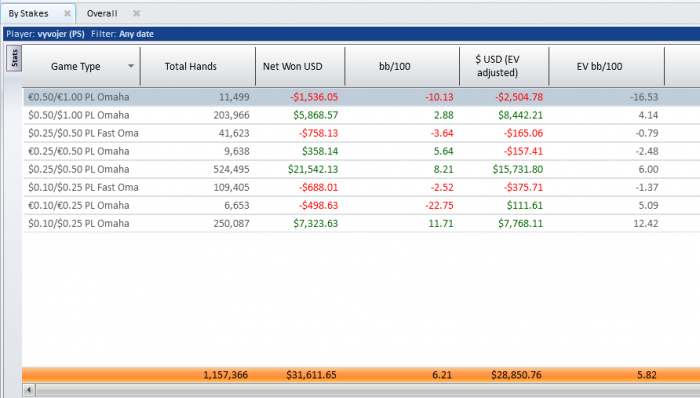700x398 pixels.
Task: Click the 5.82 summary EV bb/100 value
Action: (647, 375)
